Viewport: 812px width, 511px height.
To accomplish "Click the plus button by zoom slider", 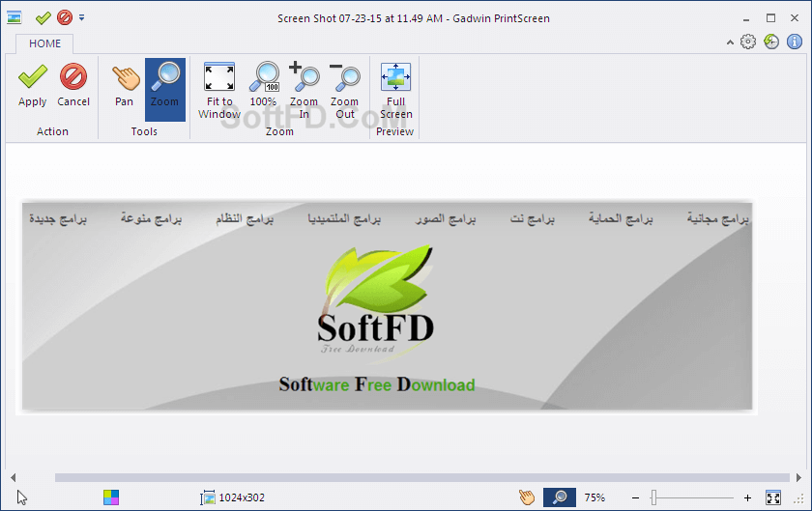I will [x=747, y=498].
